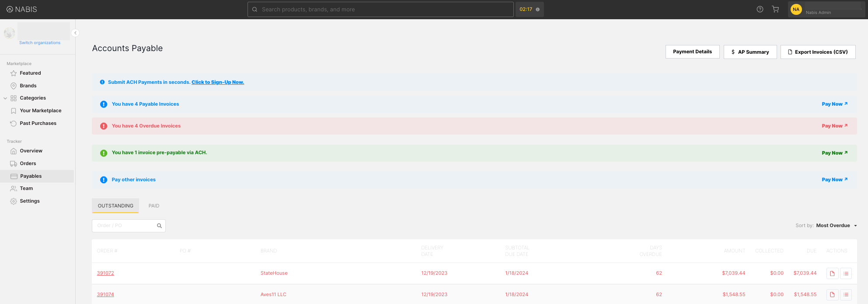
Task: Click the list icon for order 391074
Action: (x=846, y=295)
